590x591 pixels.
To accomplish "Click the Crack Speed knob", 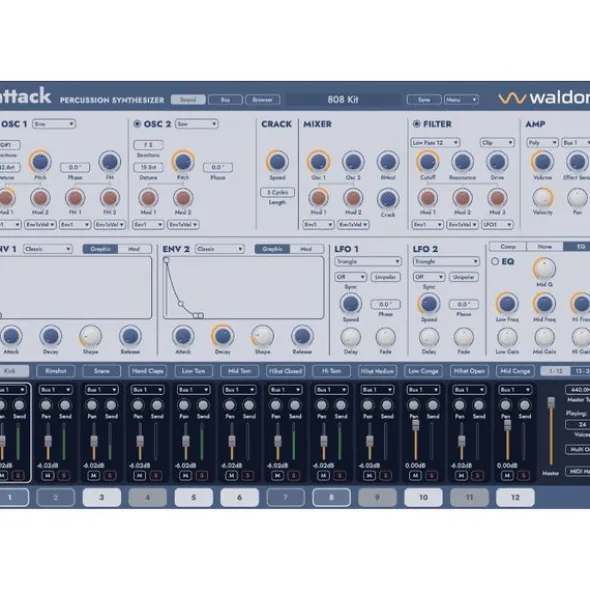I will (x=277, y=161).
